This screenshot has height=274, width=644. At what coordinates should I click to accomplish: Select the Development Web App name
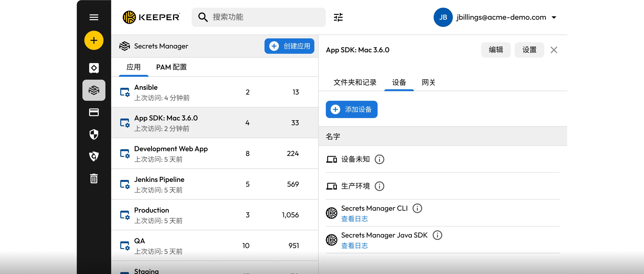pos(171,149)
